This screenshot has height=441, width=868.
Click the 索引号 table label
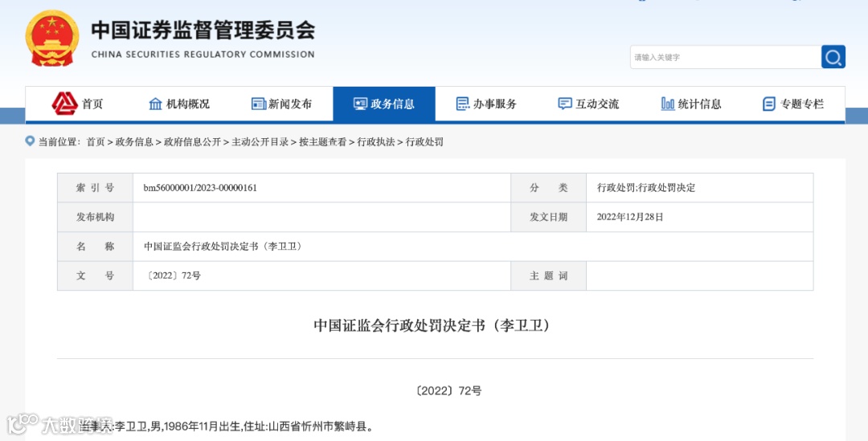[95, 188]
